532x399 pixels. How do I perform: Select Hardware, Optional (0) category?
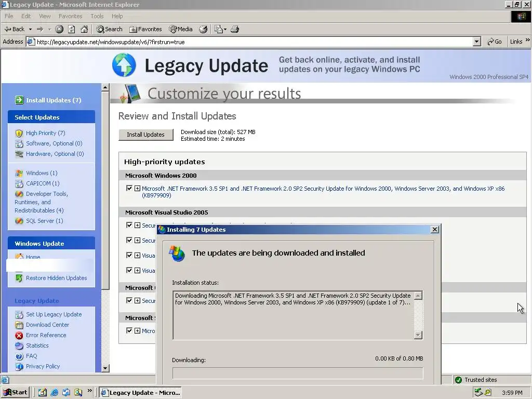55,154
